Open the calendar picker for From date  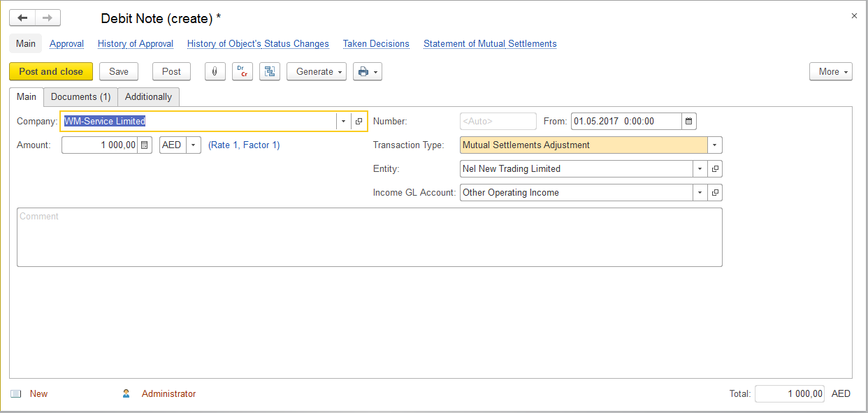pos(688,122)
